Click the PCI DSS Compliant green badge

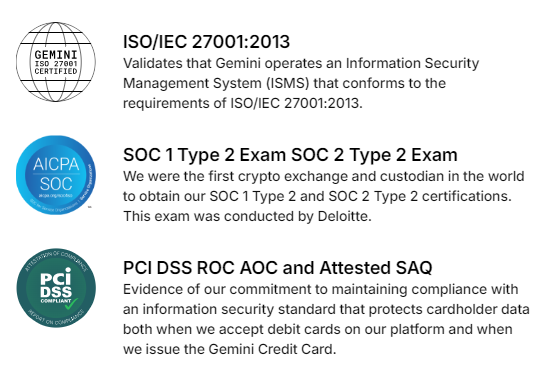click(x=56, y=288)
